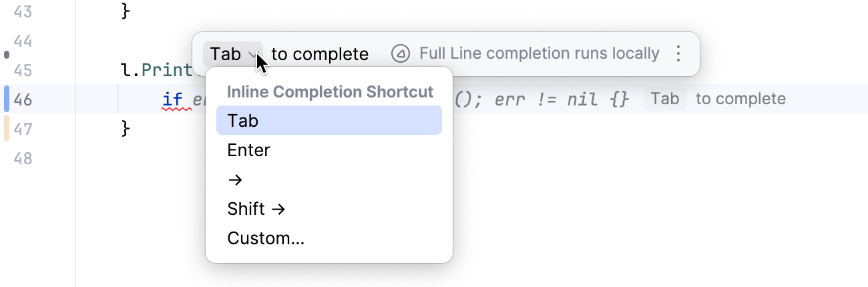Click the Full Line completion circle icon
Image resolution: width=868 pixels, height=287 pixels.
400,54
